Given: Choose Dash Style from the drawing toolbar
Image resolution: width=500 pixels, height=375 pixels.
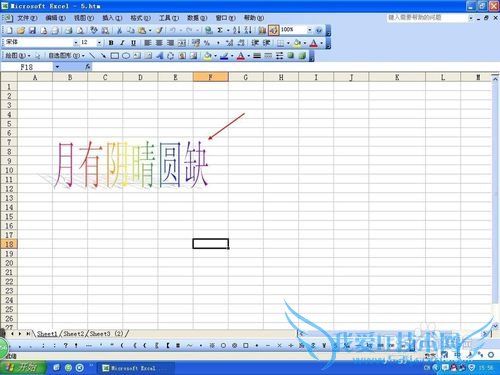Looking at the screenshot, I should click(x=268, y=56).
